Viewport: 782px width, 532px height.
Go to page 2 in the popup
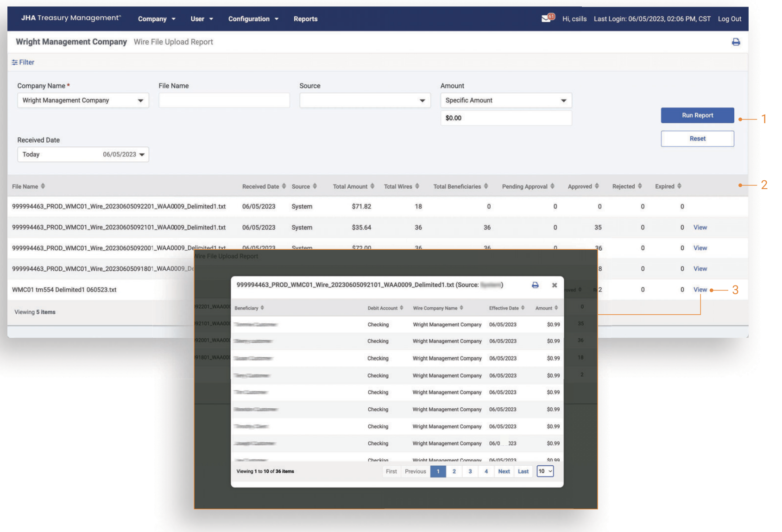pyautogui.click(x=454, y=471)
